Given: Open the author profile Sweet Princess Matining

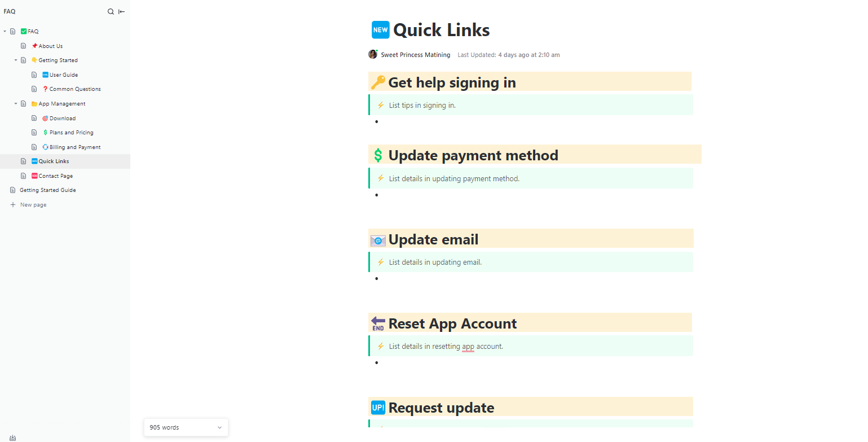Looking at the screenshot, I should click(416, 54).
